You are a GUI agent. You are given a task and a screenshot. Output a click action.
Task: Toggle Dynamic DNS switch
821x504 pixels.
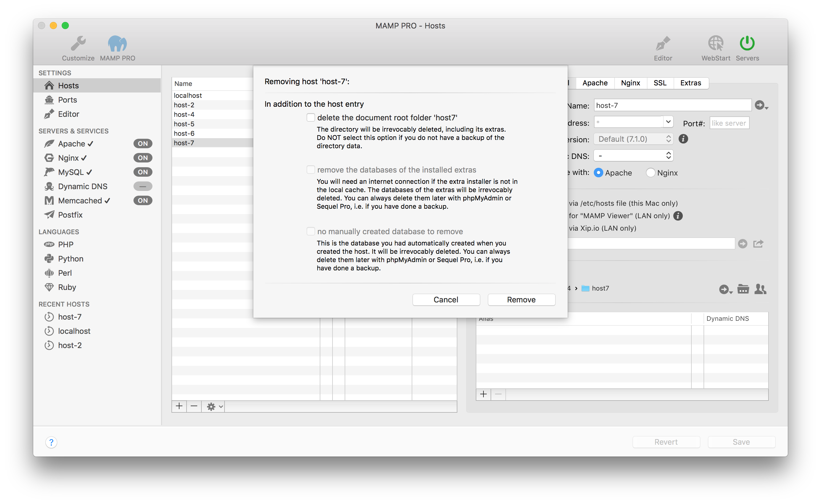point(143,186)
